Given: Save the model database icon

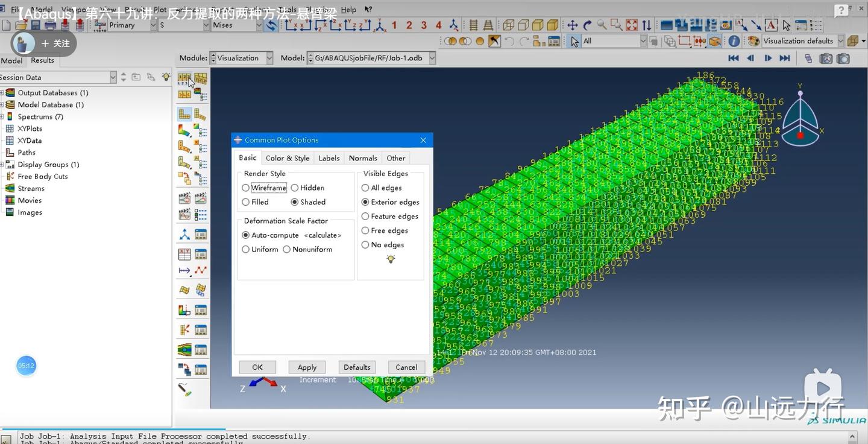Looking at the screenshot, I should (x=36, y=25).
